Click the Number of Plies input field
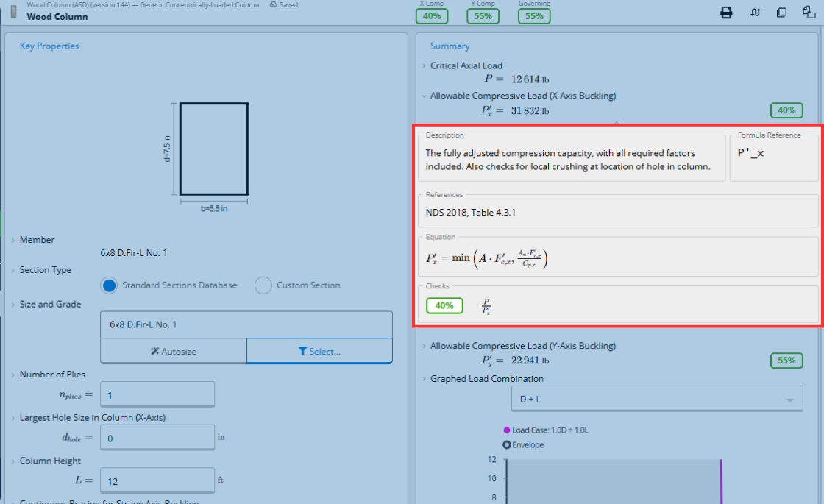Screen dimensions: 824x504 (x=157, y=394)
